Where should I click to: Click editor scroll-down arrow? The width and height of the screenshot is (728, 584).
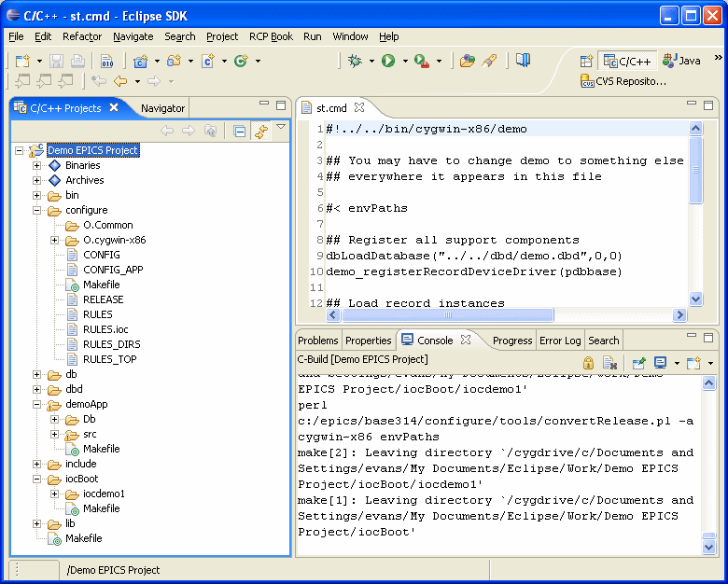point(695,299)
